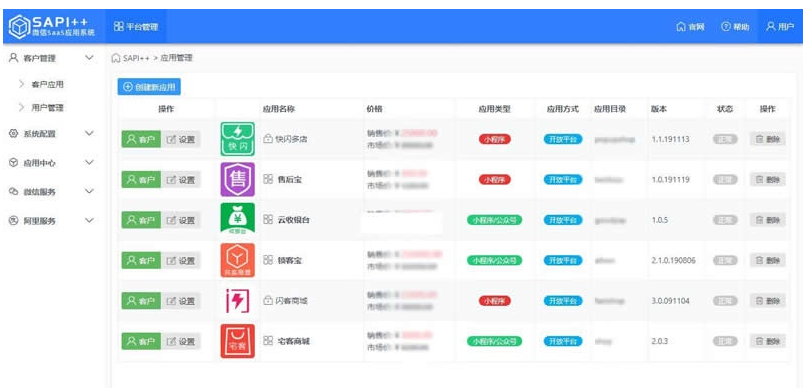Click 设置 button for 快闪多店
803x388 pixels.
(181, 139)
